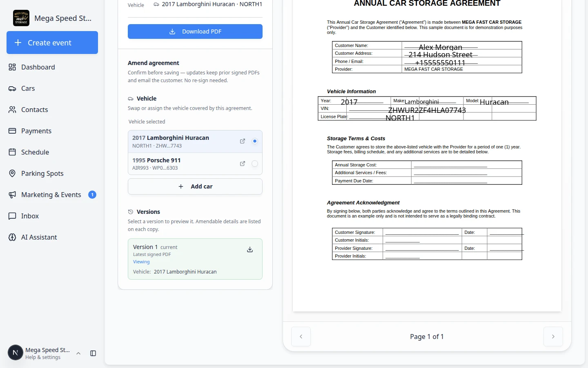Click the Parking Spots pin icon

pos(12,173)
